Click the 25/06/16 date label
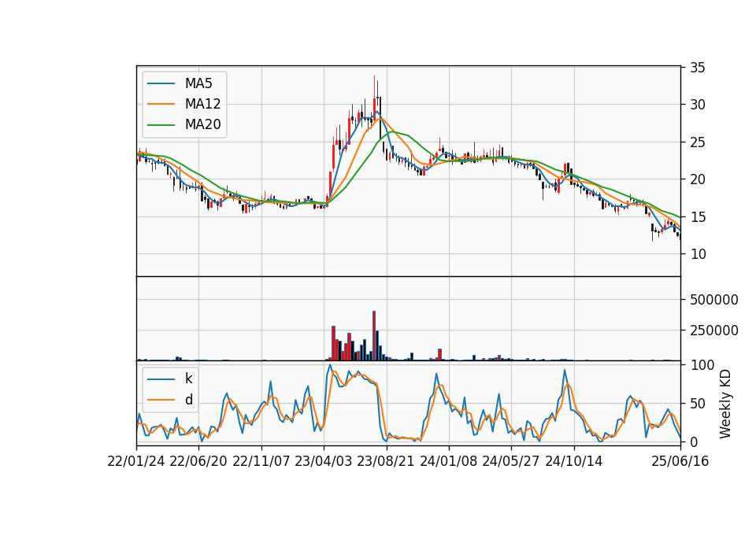 (x=680, y=462)
